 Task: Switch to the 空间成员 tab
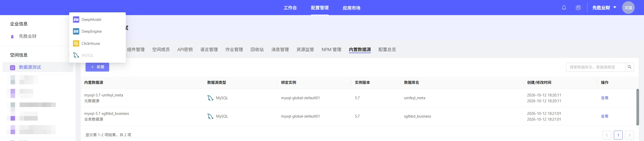pyautogui.click(x=161, y=50)
